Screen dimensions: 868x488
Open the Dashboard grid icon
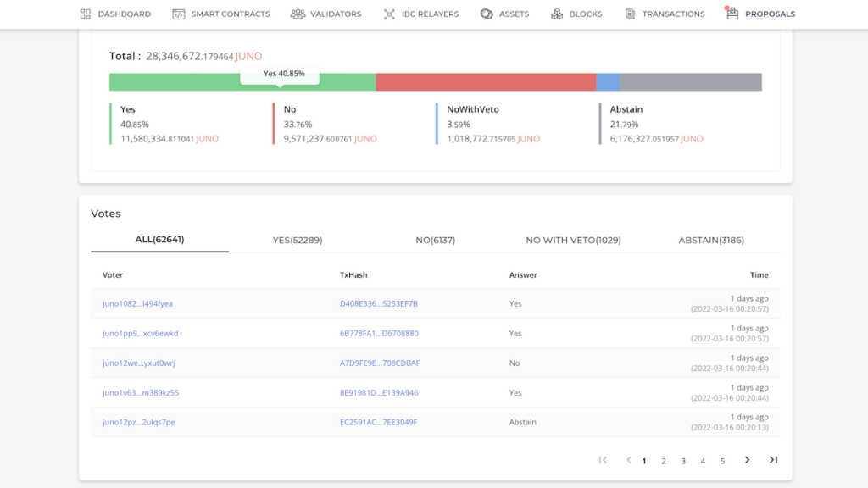(86, 14)
